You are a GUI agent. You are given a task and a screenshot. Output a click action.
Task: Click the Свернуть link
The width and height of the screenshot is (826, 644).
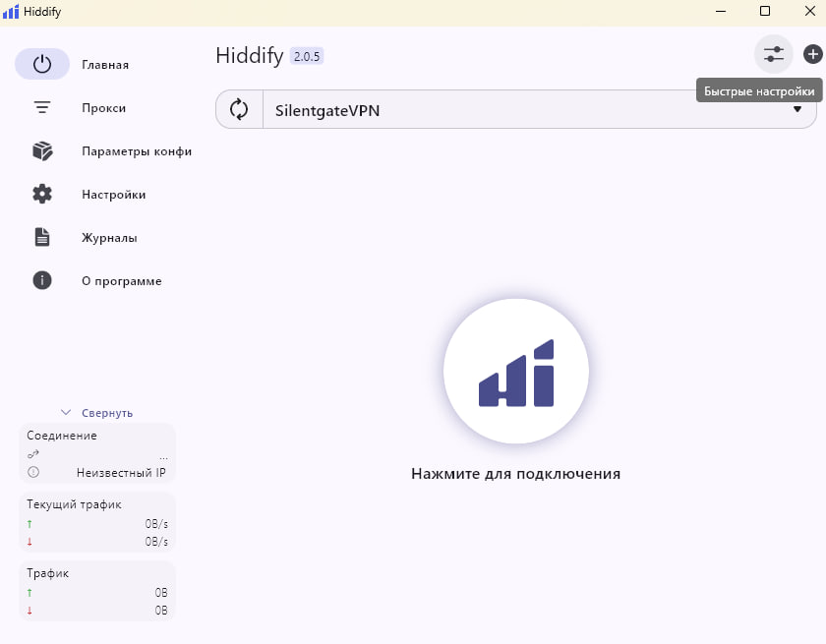coord(107,413)
